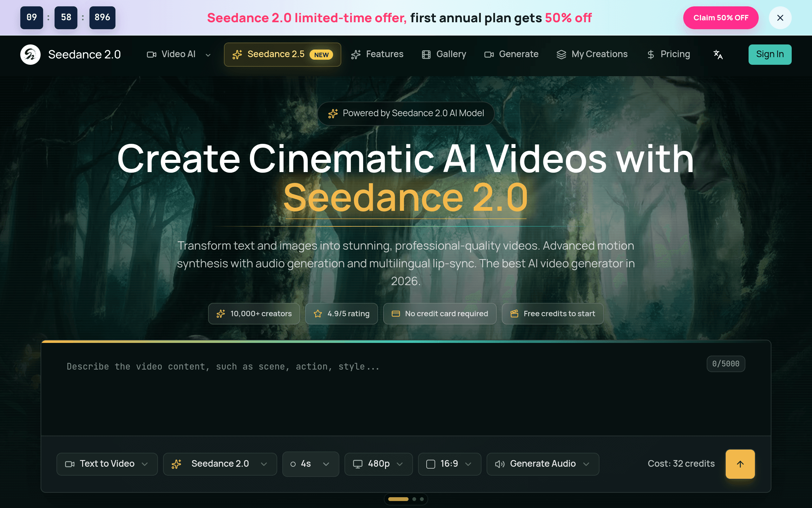Image resolution: width=812 pixels, height=508 pixels.
Task: Click the sparkle icon beside Features
Action: click(356, 54)
